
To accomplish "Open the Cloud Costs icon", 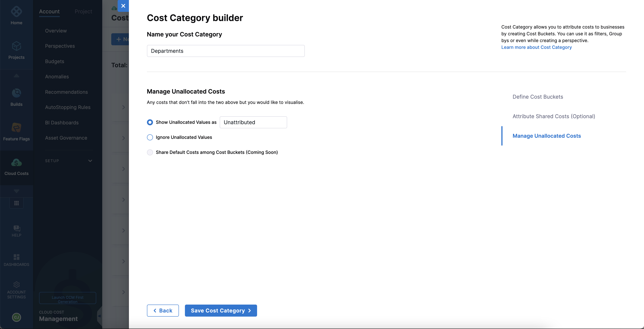I will click(x=17, y=163).
